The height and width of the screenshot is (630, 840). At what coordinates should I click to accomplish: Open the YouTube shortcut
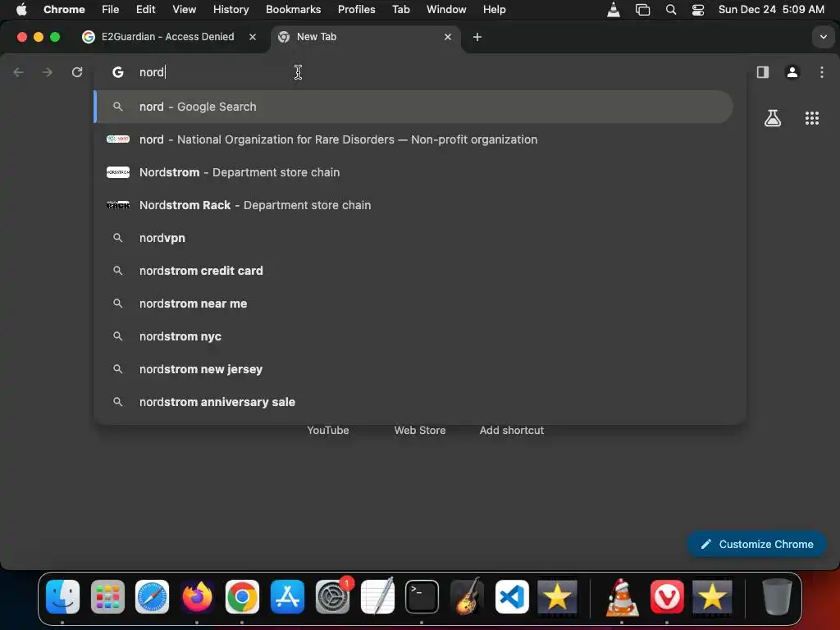click(x=328, y=430)
